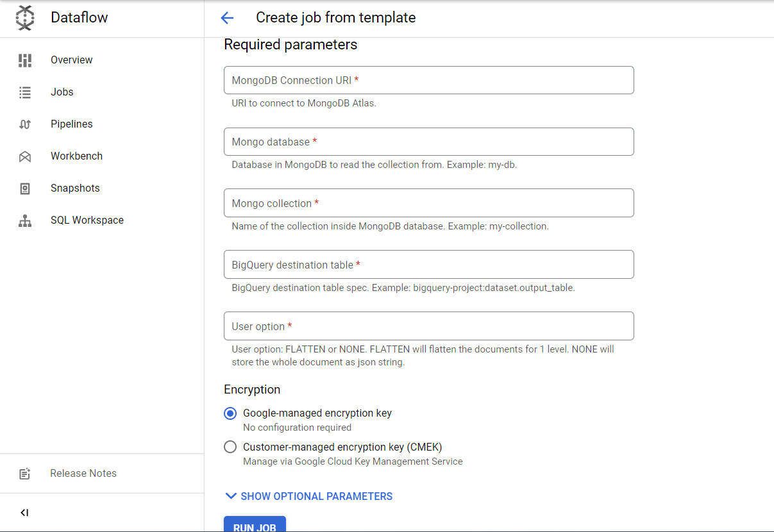Viewport: 774px width, 532px height.
Task: Click the 'Required parameters' heading
Action: tap(290, 45)
